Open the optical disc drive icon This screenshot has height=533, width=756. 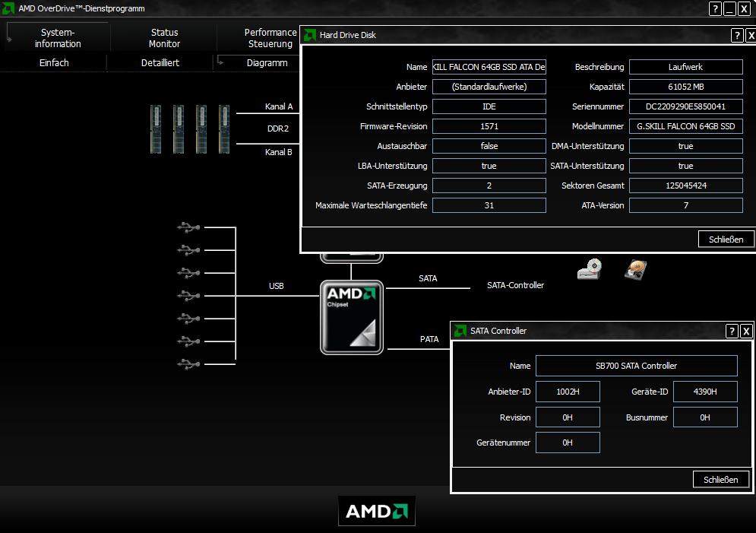pyautogui.click(x=589, y=269)
